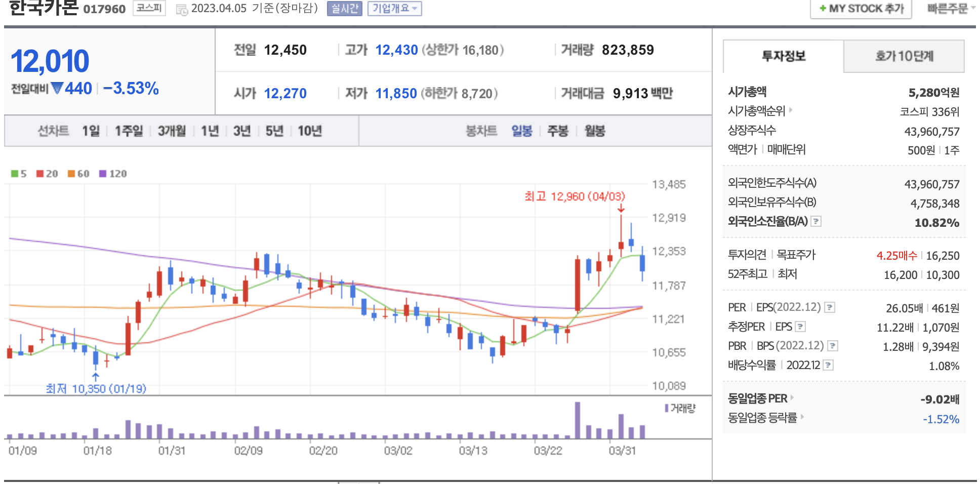The width and height of the screenshot is (980, 484).
Task: Click the help icon next to 외국인소진율(B/A)
Action: click(x=816, y=221)
